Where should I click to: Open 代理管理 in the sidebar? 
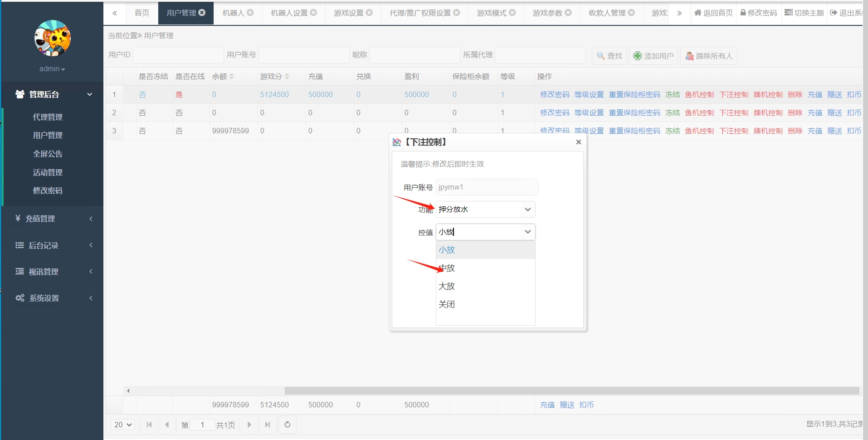(48, 117)
